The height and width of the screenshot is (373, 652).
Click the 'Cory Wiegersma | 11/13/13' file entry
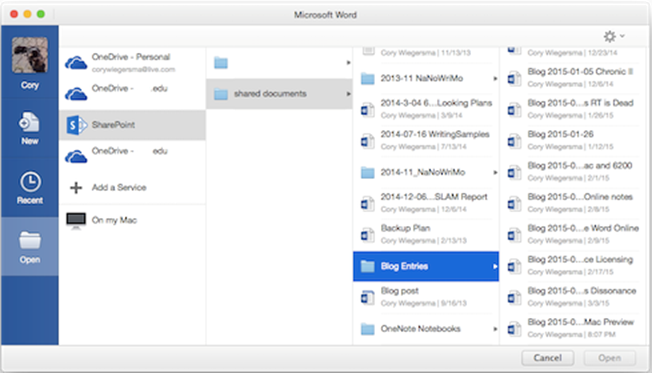pos(426,53)
